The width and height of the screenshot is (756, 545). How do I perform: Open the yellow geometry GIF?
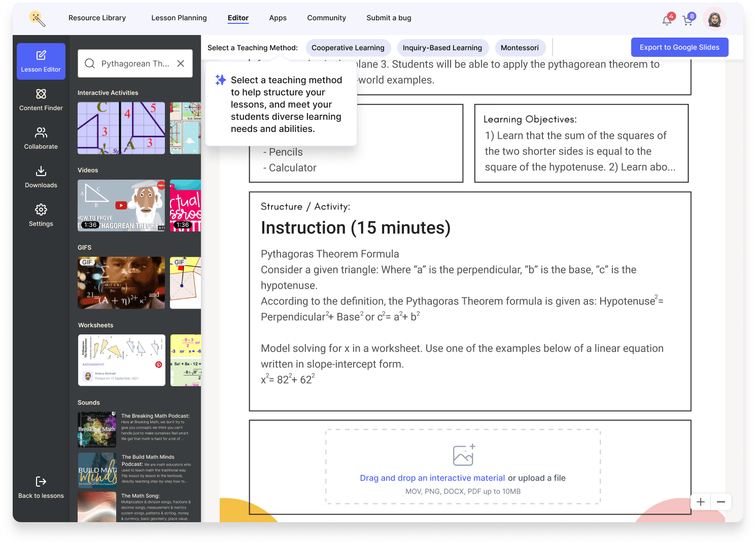pyautogui.click(x=185, y=283)
